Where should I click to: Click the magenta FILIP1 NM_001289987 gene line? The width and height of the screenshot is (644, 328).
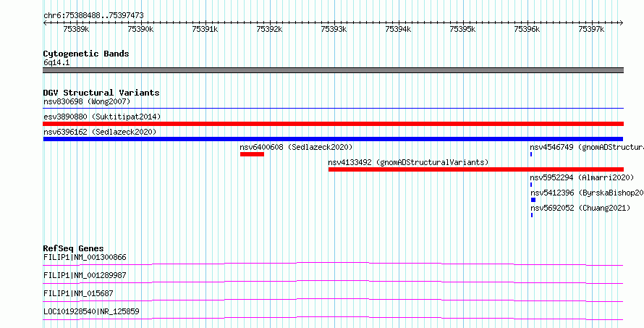[x=333, y=282]
